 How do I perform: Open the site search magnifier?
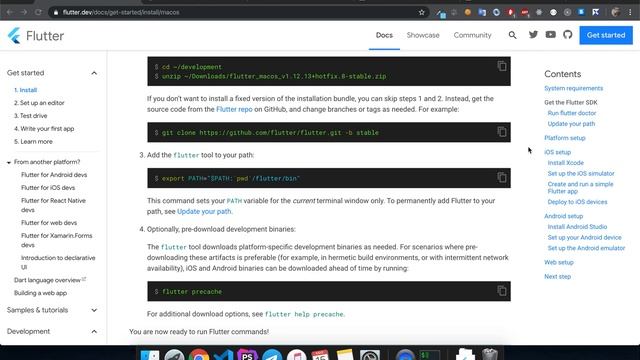[512, 35]
